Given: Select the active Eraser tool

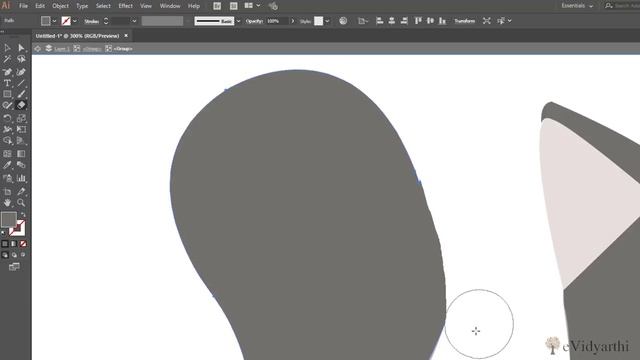Looking at the screenshot, I should pyautogui.click(x=21, y=105).
